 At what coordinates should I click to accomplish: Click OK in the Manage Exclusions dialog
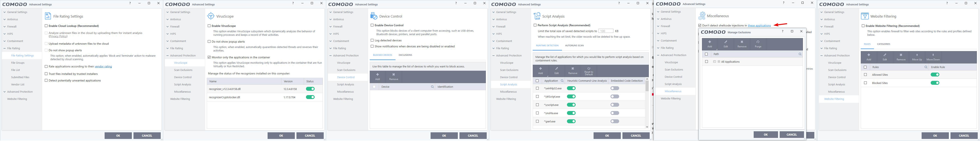[765, 135]
